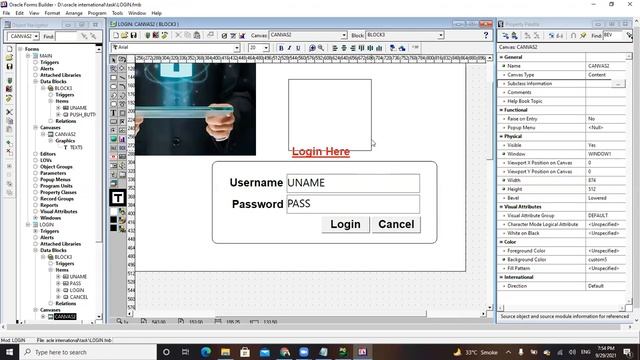The width and height of the screenshot is (640, 360).
Task: Collapse the Functional property section
Action: [x=501, y=110]
